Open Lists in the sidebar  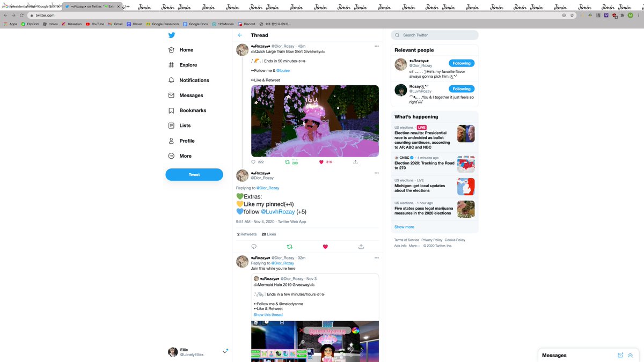coord(179,125)
